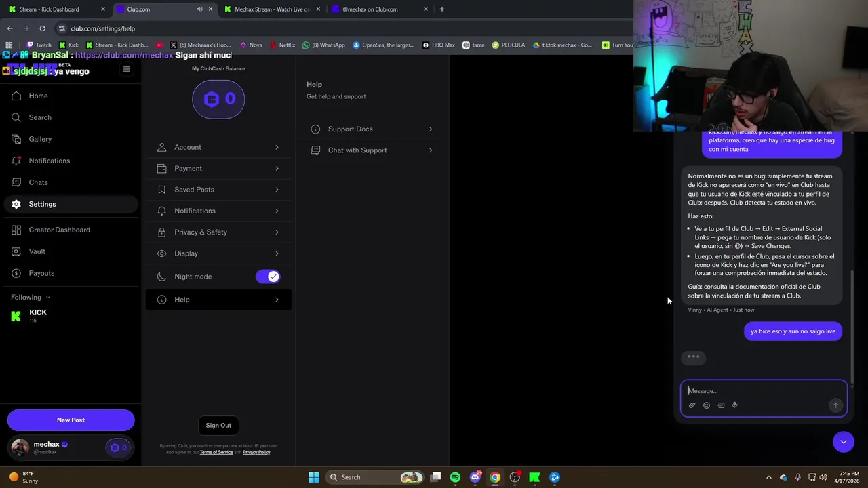Click the microphone icon in message box
Viewport: 868px width, 488px height.
734,405
